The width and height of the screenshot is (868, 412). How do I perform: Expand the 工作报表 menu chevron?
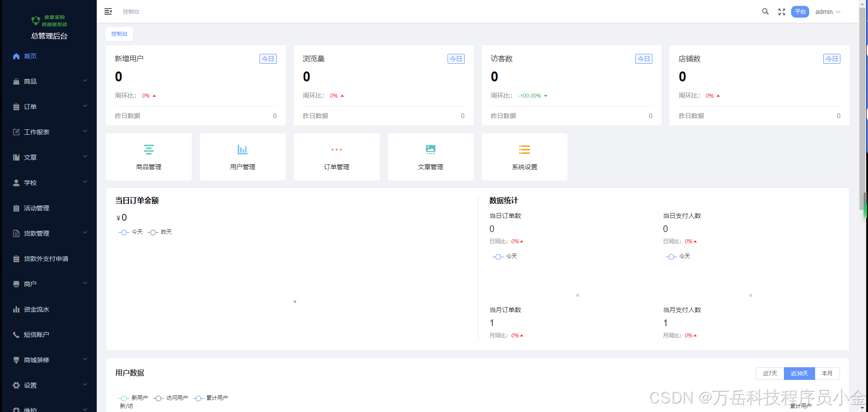click(x=85, y=132)
